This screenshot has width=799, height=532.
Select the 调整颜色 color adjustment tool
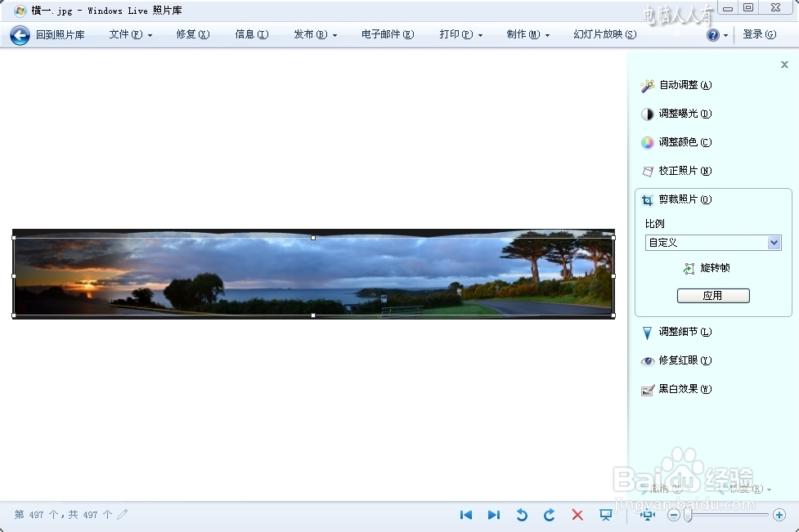683,142
